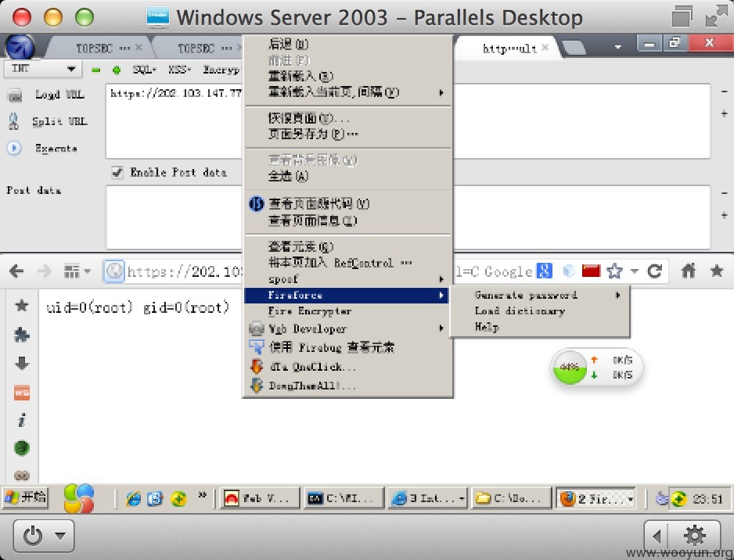Click the 44% network speed widget

[x=597, y=368]
